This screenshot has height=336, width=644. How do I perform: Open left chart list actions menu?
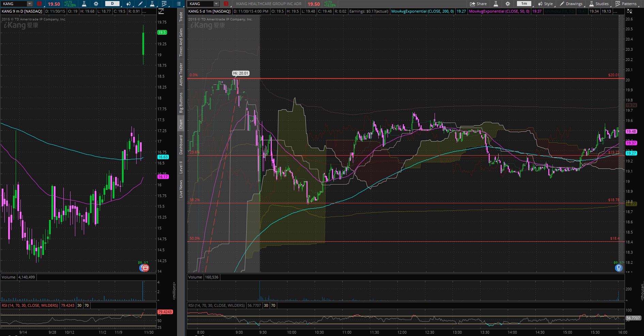tap(179, 4)
